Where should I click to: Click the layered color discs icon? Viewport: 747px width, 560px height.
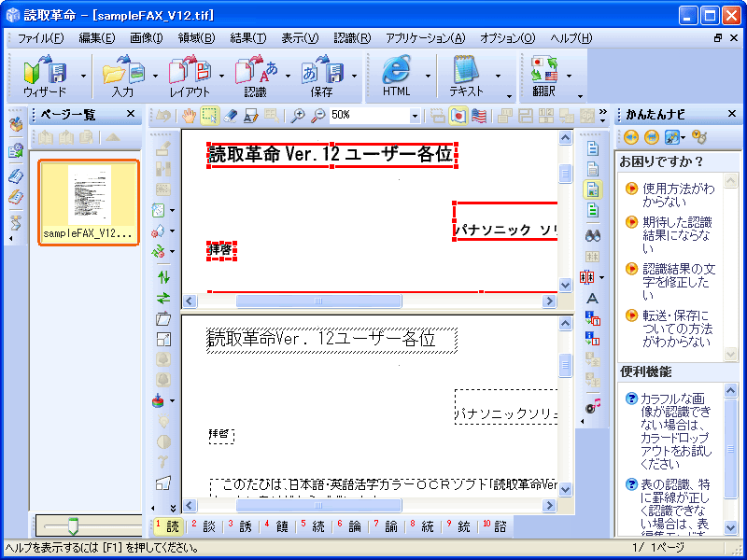point(159,401)
